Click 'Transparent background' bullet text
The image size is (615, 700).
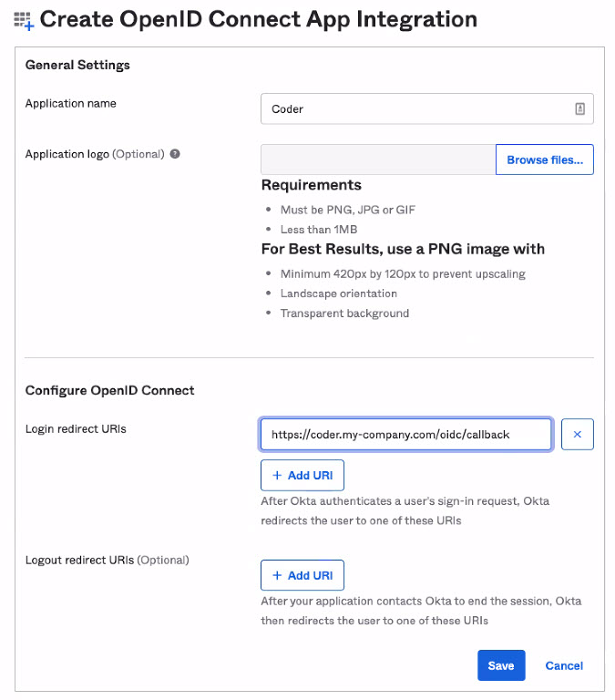344,314
